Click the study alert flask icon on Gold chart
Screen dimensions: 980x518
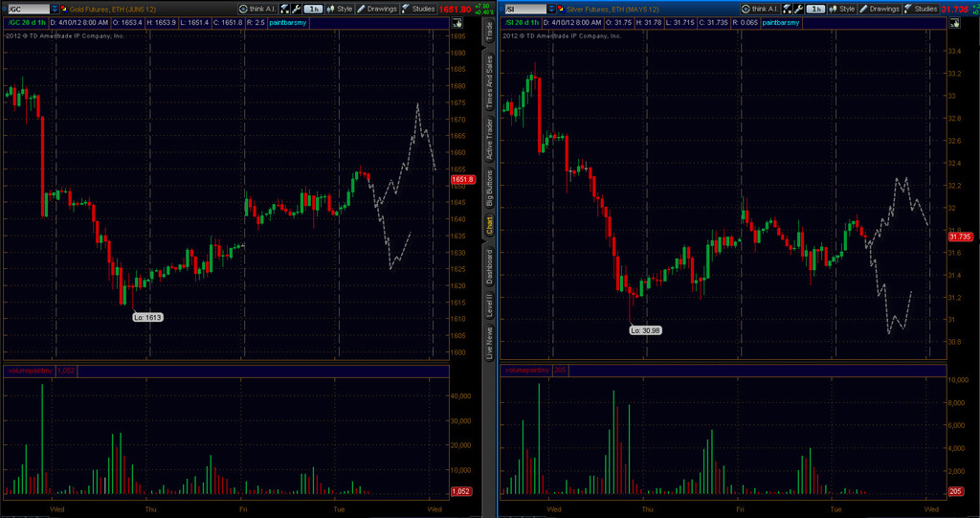pyautogui.click(x=285, y=9)
